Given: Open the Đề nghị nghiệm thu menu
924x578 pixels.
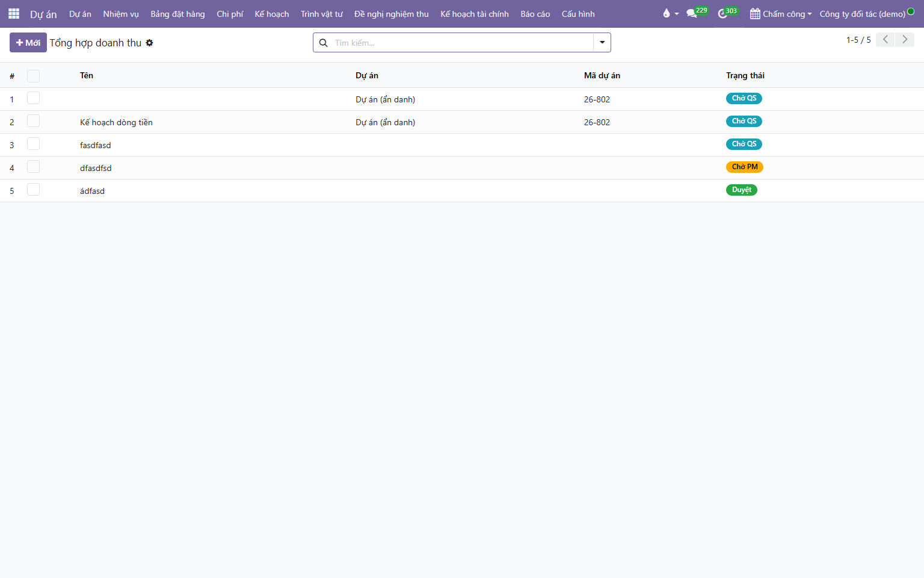Looking at the screenshot, I should (392, 14).
